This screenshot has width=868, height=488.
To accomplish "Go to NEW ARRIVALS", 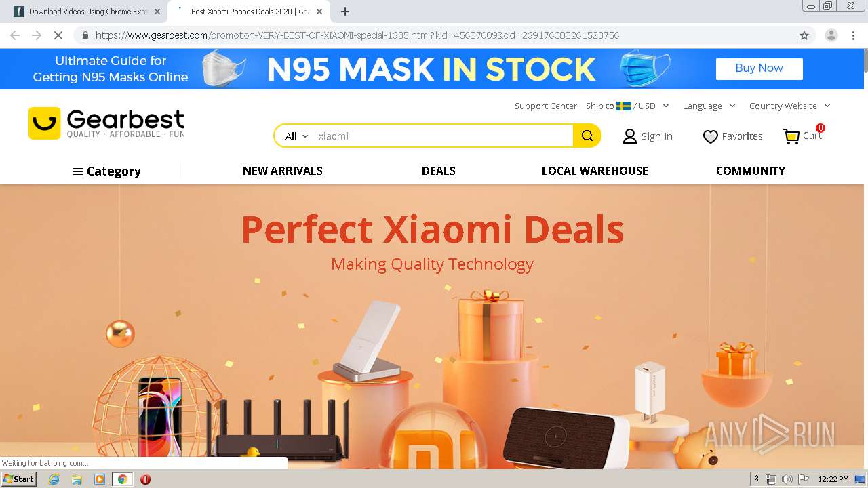I will [283, 171].
